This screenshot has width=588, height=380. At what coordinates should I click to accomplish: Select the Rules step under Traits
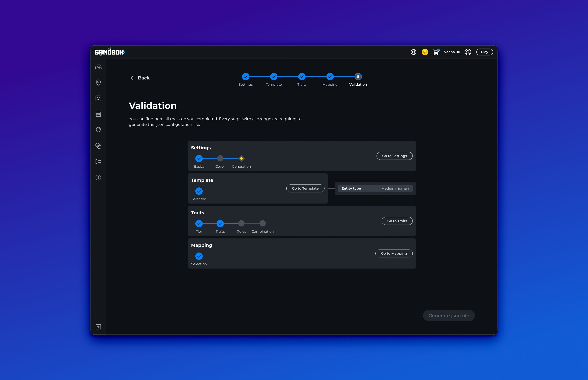pos(241,223)
